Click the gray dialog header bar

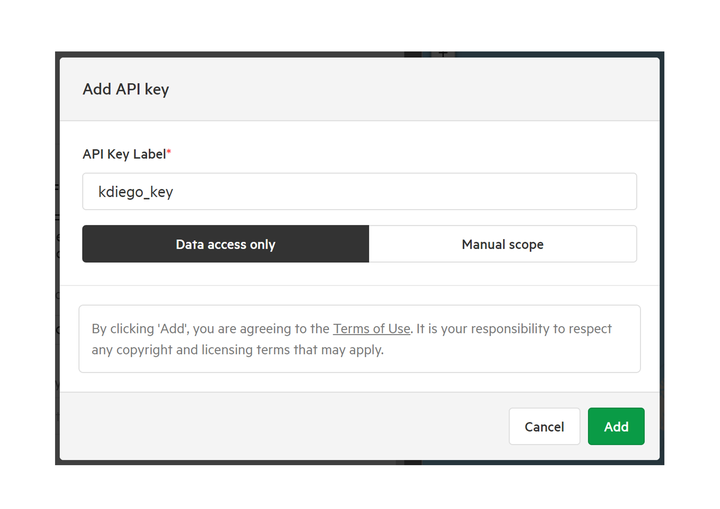click(x=360, y=89)
